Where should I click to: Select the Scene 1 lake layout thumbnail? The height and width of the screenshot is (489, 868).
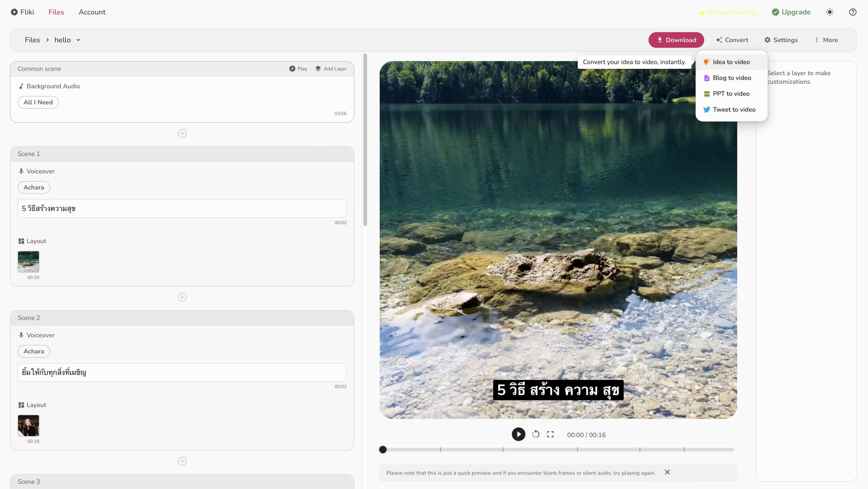tap(28, 261)
